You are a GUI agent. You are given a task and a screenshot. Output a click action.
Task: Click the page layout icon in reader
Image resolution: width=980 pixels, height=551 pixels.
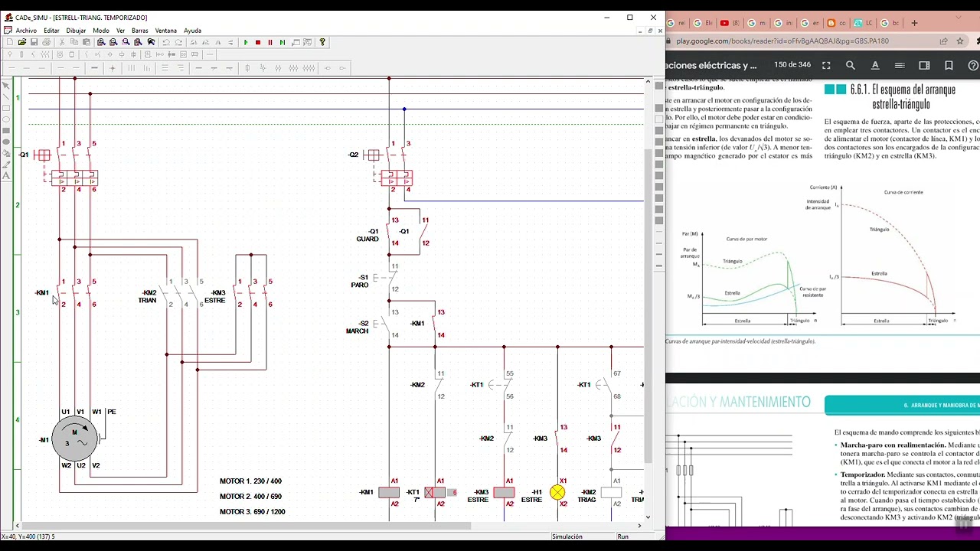[924, 66]
